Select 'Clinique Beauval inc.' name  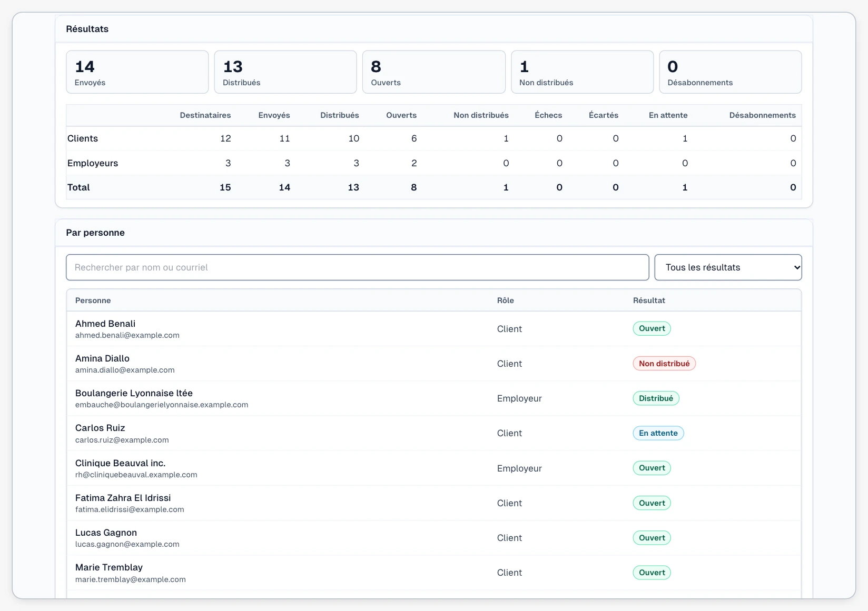click(120, 463)
